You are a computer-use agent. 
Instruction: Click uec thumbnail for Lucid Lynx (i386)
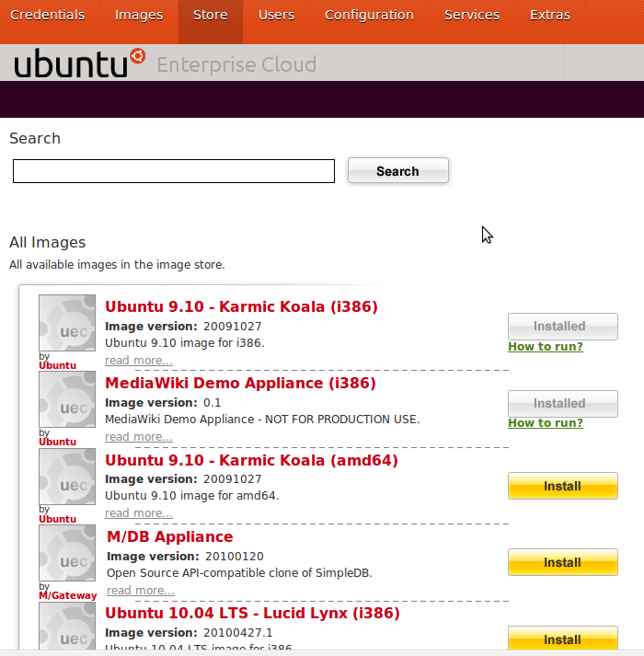point(67,626)
